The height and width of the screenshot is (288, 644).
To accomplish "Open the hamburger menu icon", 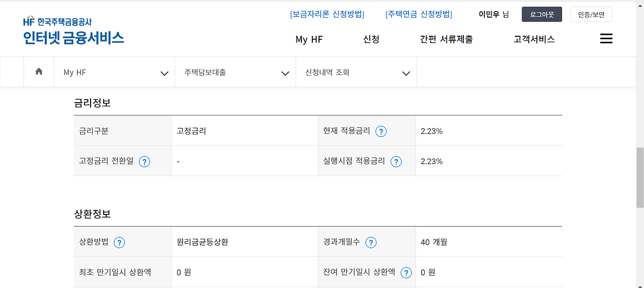I will (x=606, y=39).
